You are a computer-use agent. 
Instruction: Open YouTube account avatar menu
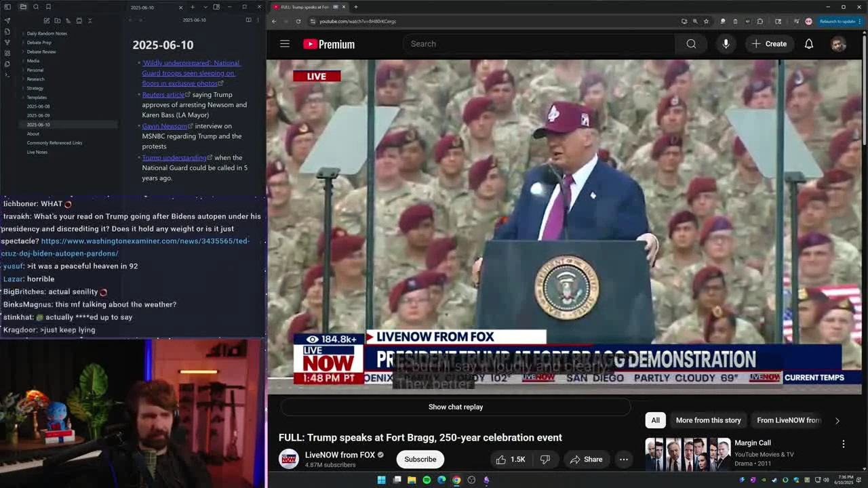(838, 44)
